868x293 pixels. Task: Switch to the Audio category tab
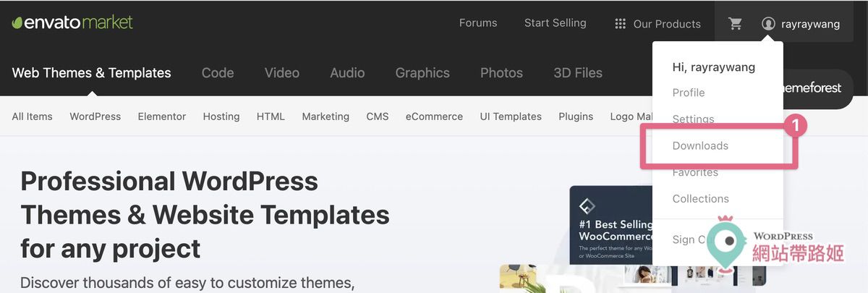347,72
